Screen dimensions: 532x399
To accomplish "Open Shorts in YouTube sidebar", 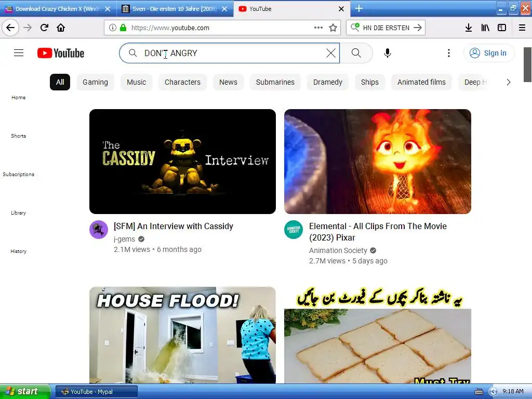I will pyautogui.click(x=18, y=136).
